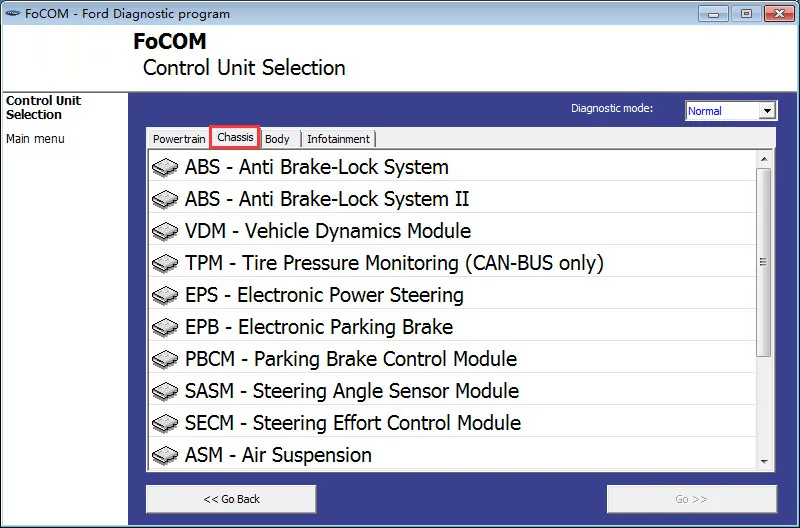800x528 pixels.
Task: Select the Chassis tab
Action: click(235, 138)
